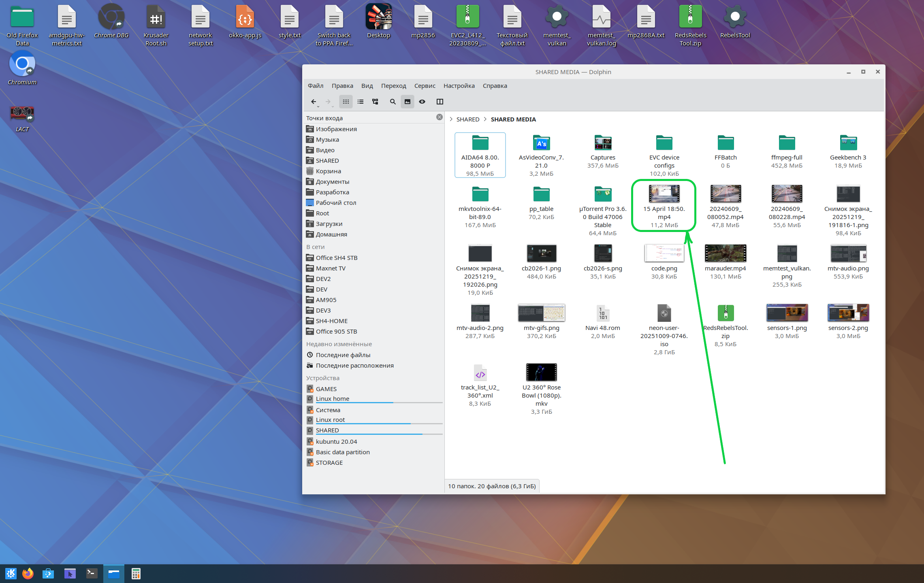The height and width of the screenshot is (583, 924).
Task: Expand the chevron before SHARED MEDIA breadcrumb
Action: (485, 119)
